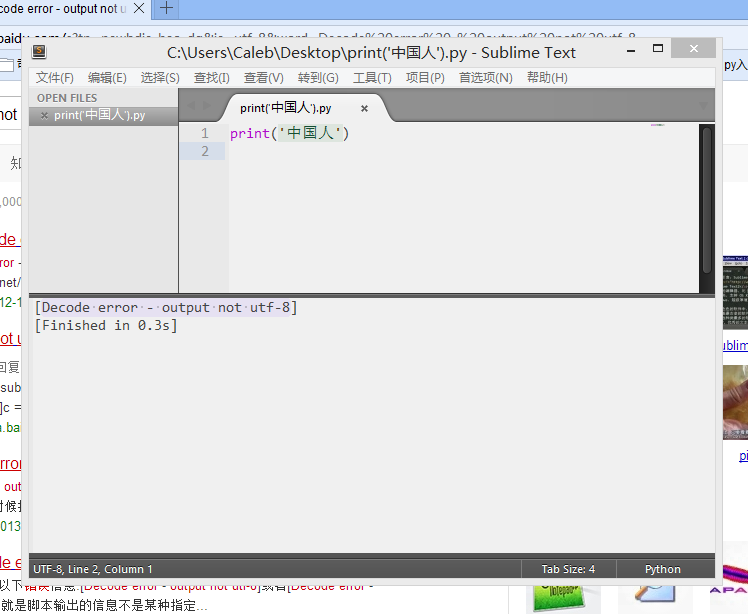The image size is (748, 614).
Task: Click the browser address bar URL
Action: click(x=318, y=38)
